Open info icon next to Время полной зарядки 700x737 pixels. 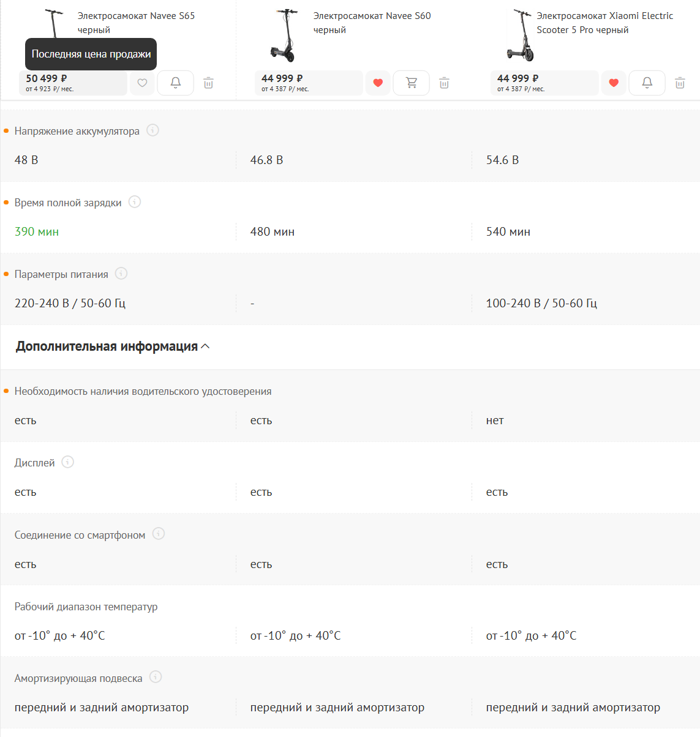click(x=135, y=202)
